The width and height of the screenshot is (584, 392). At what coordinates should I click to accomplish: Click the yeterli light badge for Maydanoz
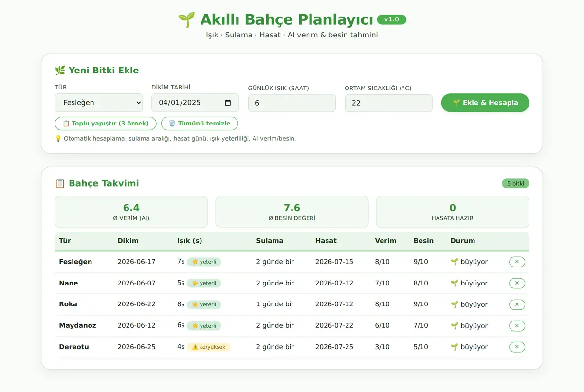[x=204, y=326]
